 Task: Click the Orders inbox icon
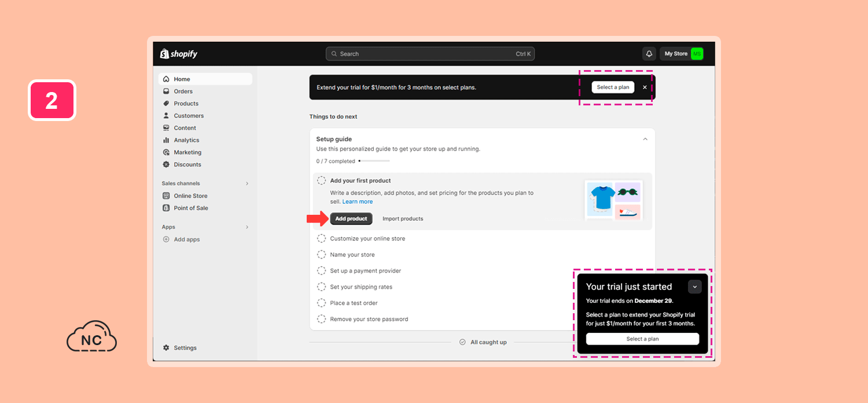pyautogui.click(x=166, y=91)
